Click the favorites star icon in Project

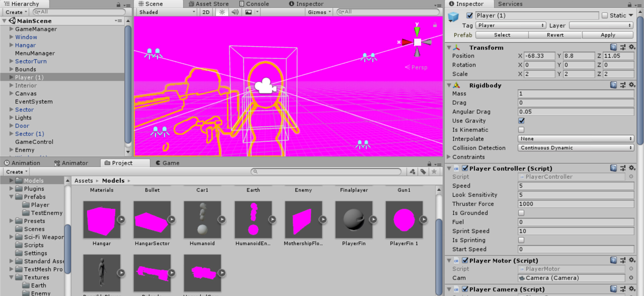point(434,172)
